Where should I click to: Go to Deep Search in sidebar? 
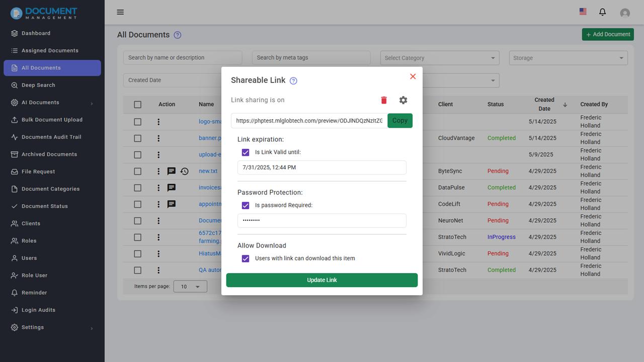38,85
